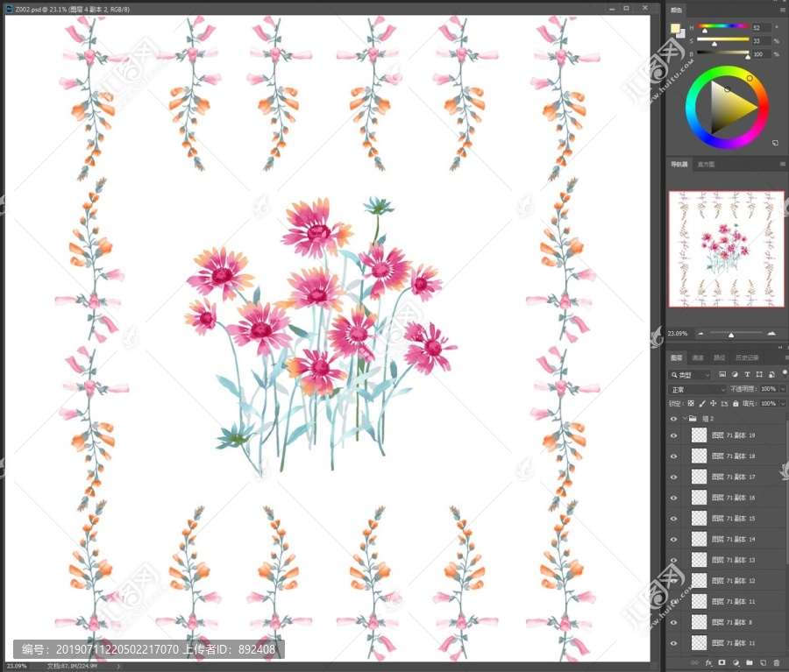Click the navigator zoom slider

coord(736,334)
